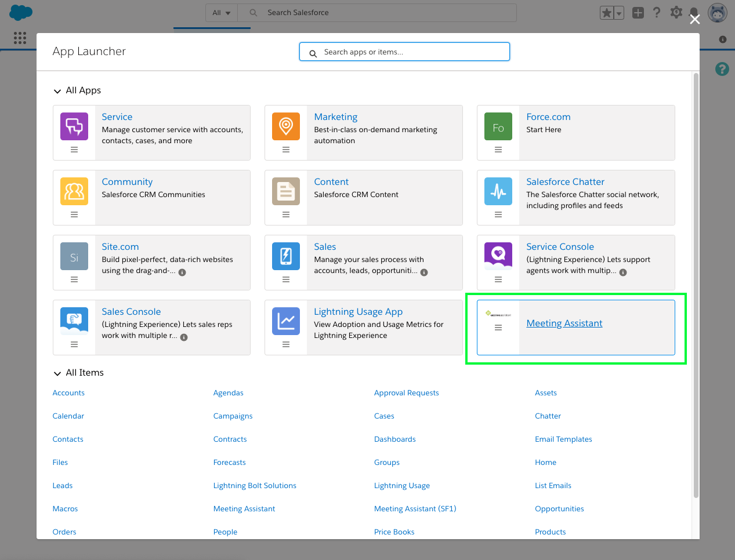
Task: Open the user avatar profile menu
Action: point(718,13)
